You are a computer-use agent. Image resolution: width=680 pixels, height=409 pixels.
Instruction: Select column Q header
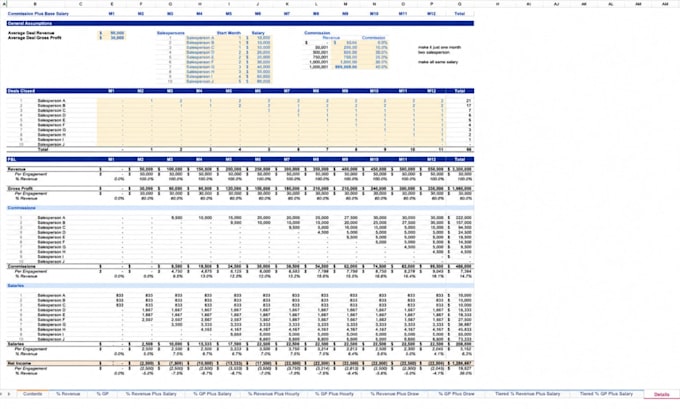point(459,4)
